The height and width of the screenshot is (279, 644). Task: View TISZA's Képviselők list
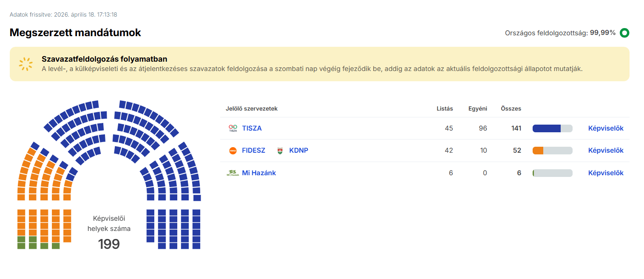pyautogui.click(x=605, y=128)
